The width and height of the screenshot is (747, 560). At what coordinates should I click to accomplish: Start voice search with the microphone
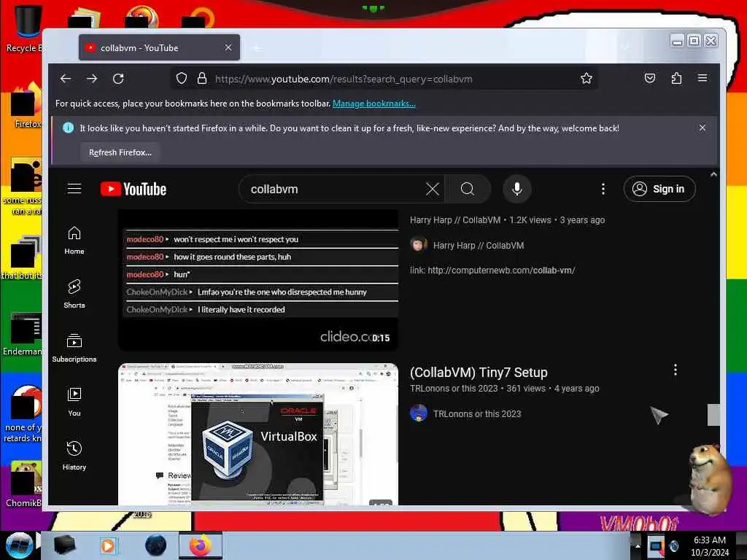[517, 189]
